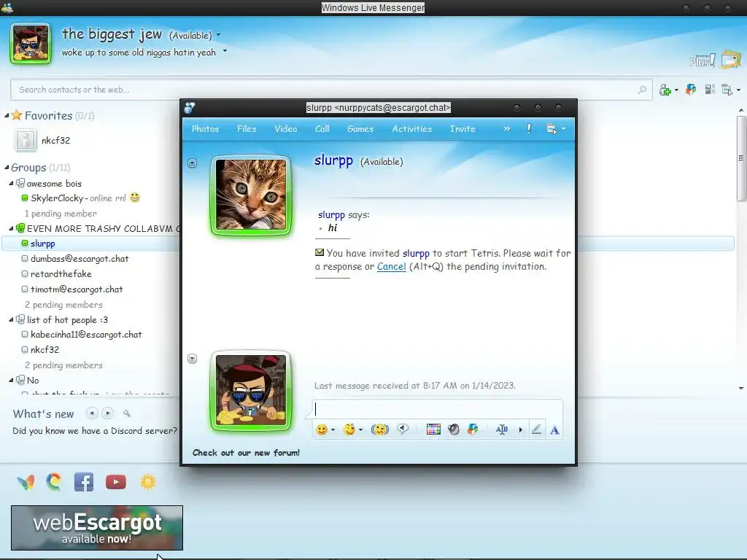Select contact timotm@escargot.chat
The width and height of the screenshot is (747, 560).
coord(77,289)
